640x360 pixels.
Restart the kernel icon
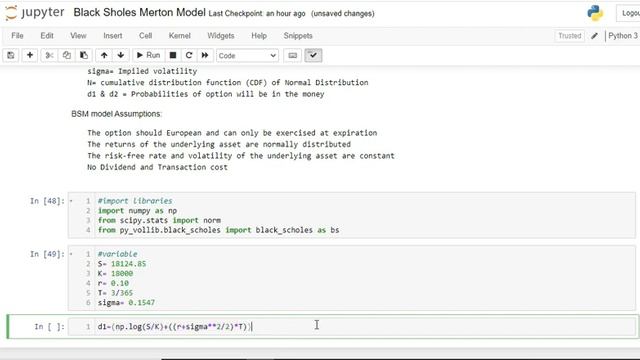pos(189,55)
